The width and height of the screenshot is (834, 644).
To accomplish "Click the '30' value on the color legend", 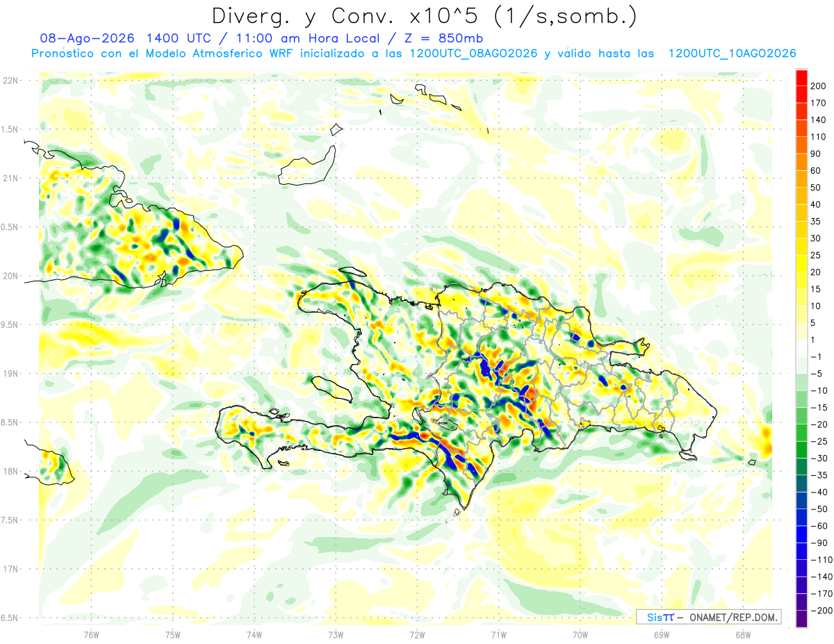I will click(x=816, y=238).
